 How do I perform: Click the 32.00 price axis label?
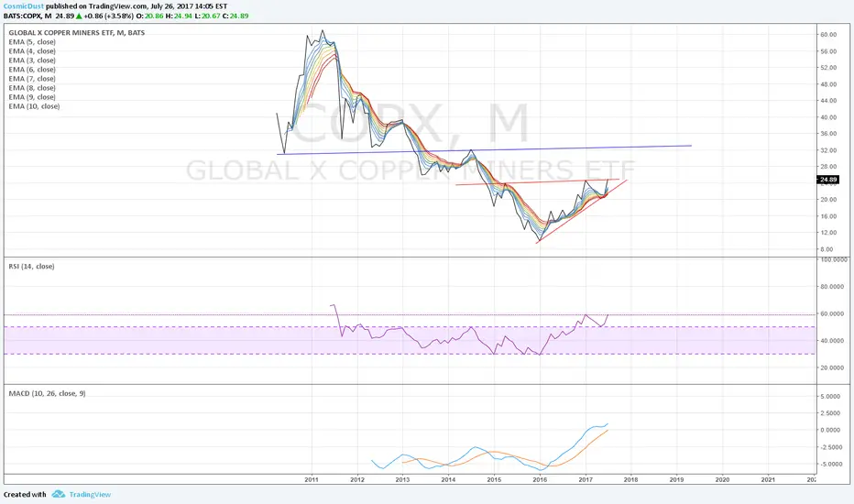(x=828, y=150)
